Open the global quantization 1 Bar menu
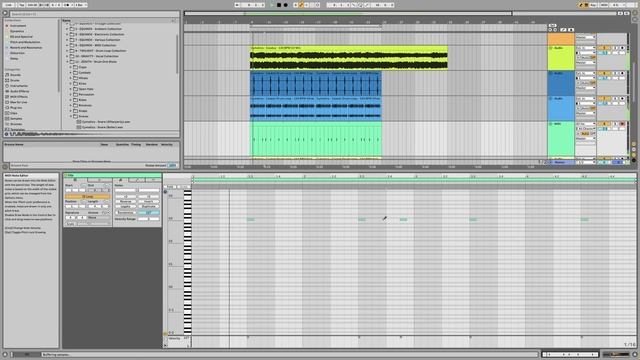This screenshot has height=360, width=640. (x=81, y=5)
